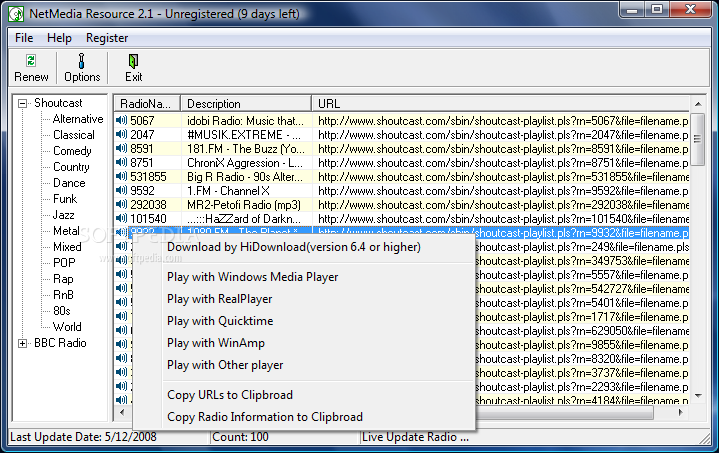Image resolution: width=719 pixels, height=453 pixels.
Task: Open the Options toolbar icon
Action: (x=82, y=61)
